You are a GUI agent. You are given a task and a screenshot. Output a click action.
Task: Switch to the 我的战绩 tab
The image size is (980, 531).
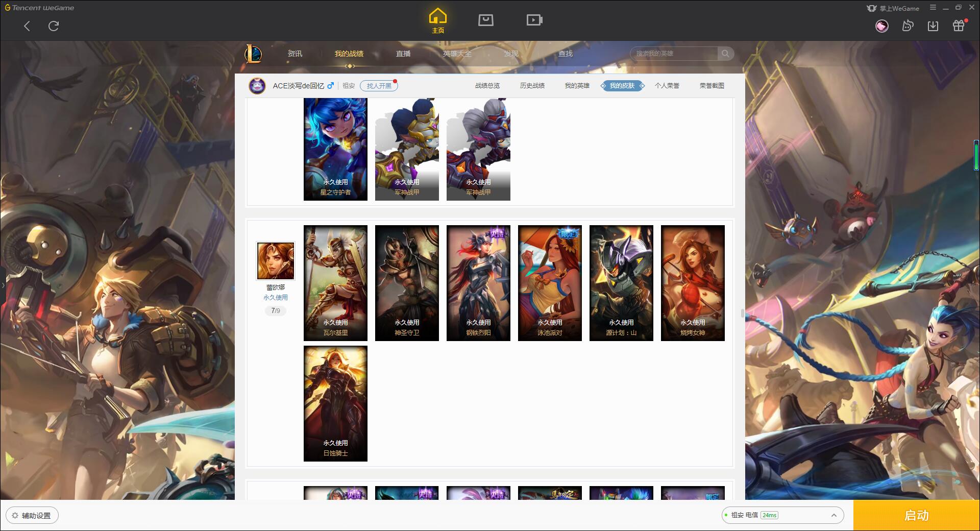click(x=349, y=54)
